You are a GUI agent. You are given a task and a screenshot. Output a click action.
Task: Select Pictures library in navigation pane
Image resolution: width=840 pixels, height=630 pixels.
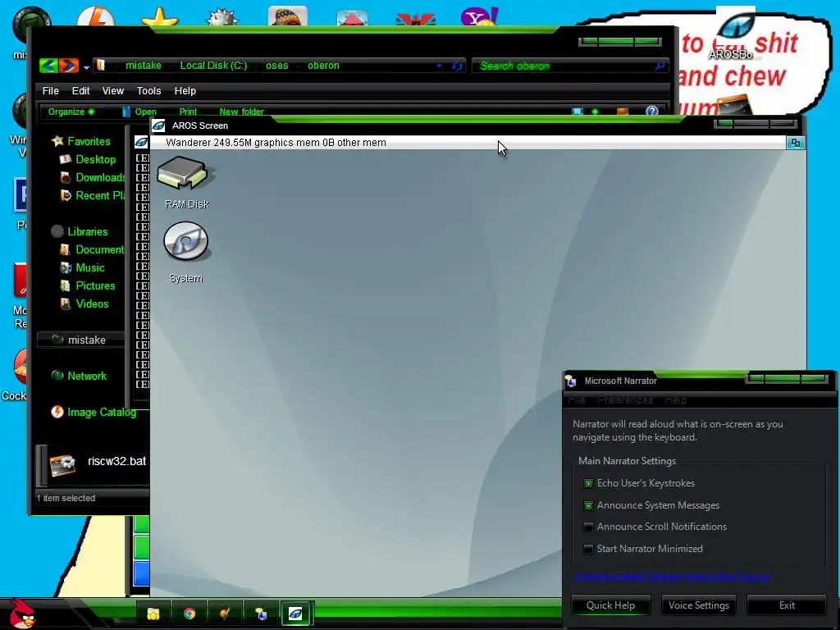[x=88, y=286]
